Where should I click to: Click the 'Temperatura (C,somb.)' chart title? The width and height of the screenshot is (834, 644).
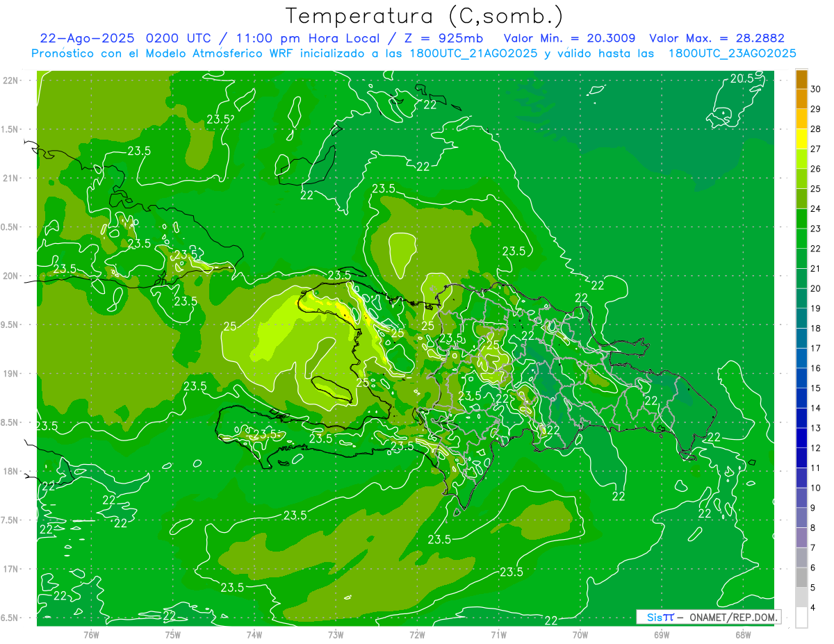[x=424, y=16]
